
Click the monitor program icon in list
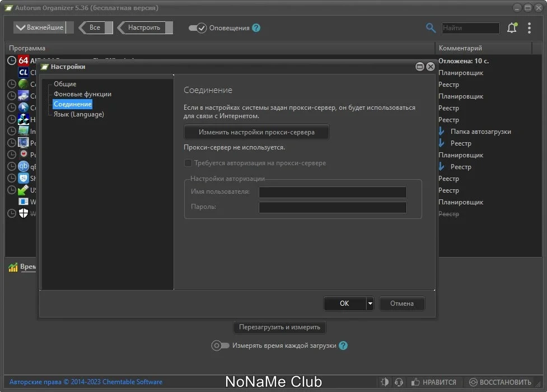(24, 143)
